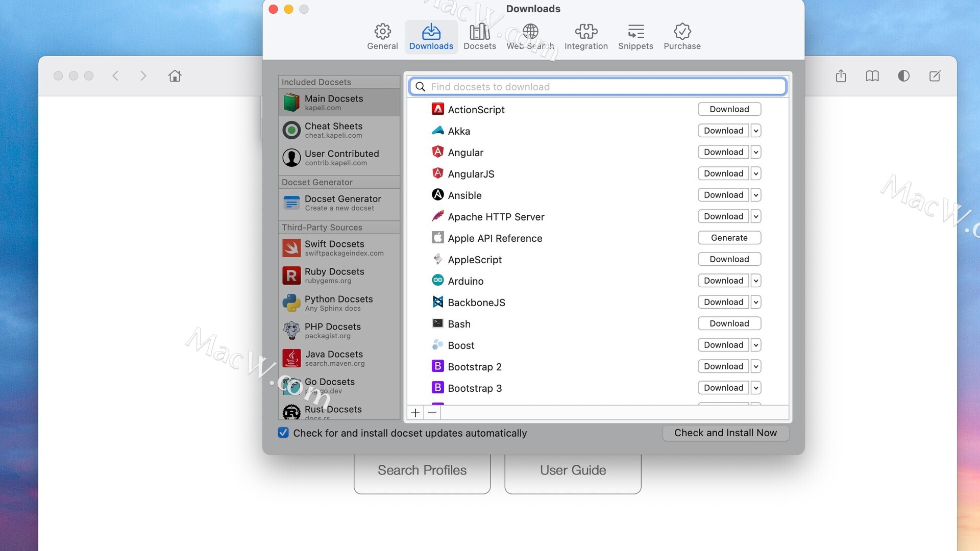Image resolution: width=980 pixels, height=551 pixels.
Task: Switch to the Downloads tab
Action: 431,37
